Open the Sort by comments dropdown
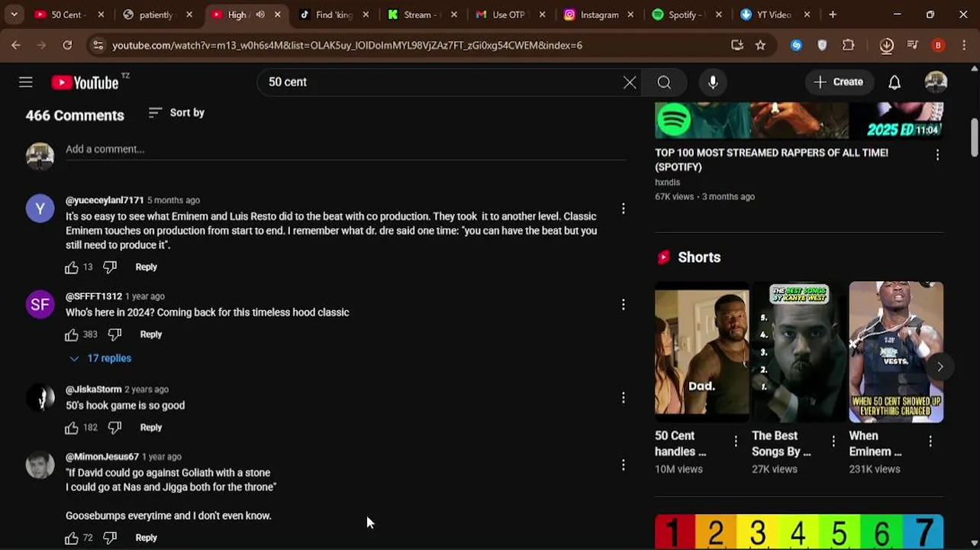The image size is (980, 550). click(x=176, y=113)
